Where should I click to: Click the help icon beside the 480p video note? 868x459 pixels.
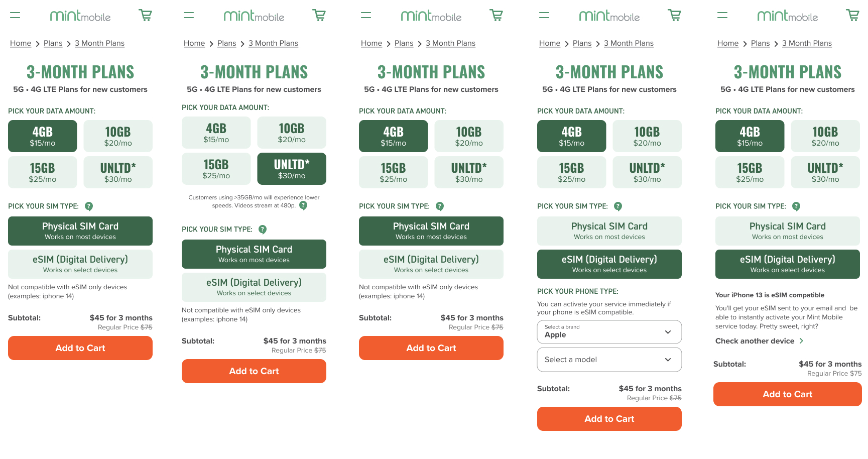[303, 205]
